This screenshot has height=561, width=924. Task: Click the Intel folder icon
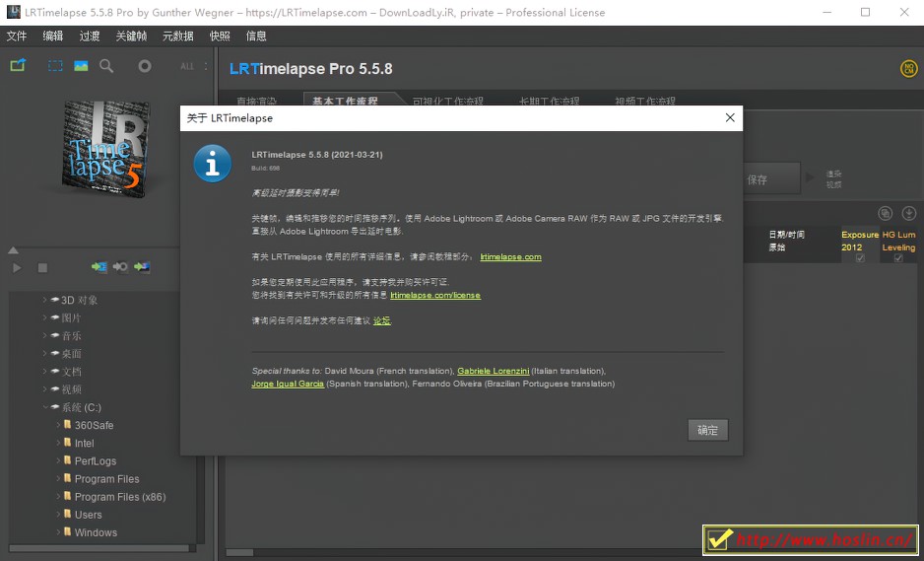coord(67,443)
